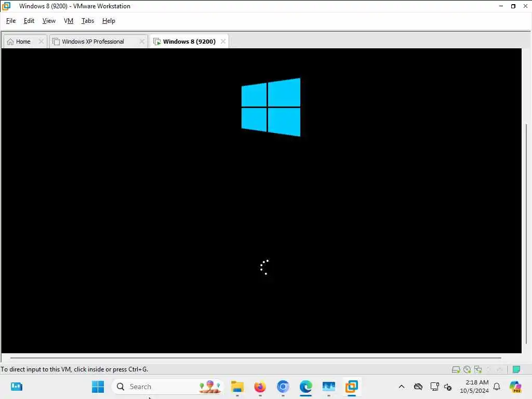Screen dimensions: 532x399
Task: Select the Windows 8 (9200) tab
Action: coord(189,42)
